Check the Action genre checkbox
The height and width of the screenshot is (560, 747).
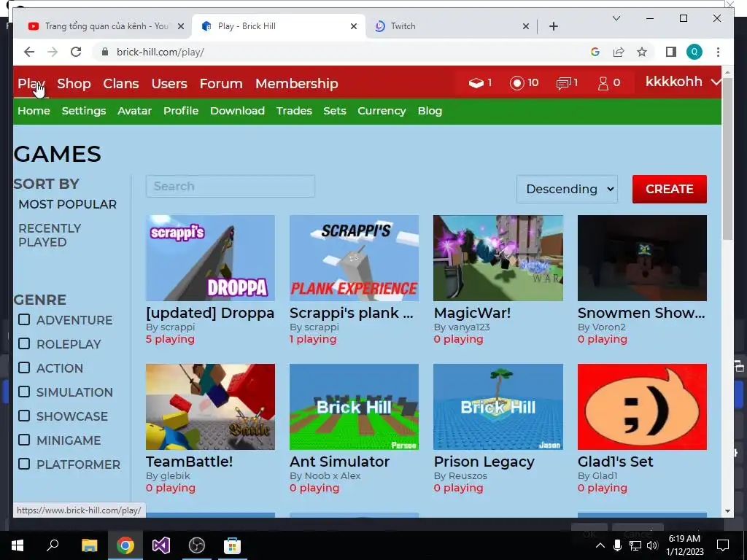24,367
